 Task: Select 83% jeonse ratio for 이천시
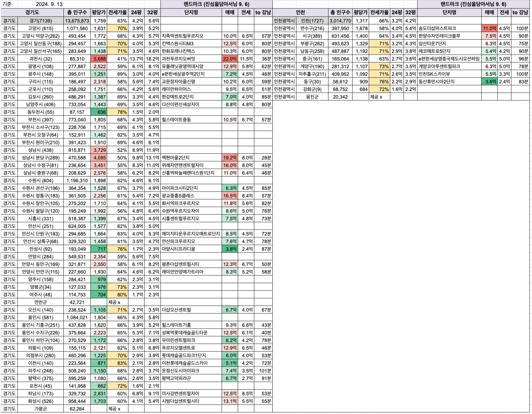(117, 363)
